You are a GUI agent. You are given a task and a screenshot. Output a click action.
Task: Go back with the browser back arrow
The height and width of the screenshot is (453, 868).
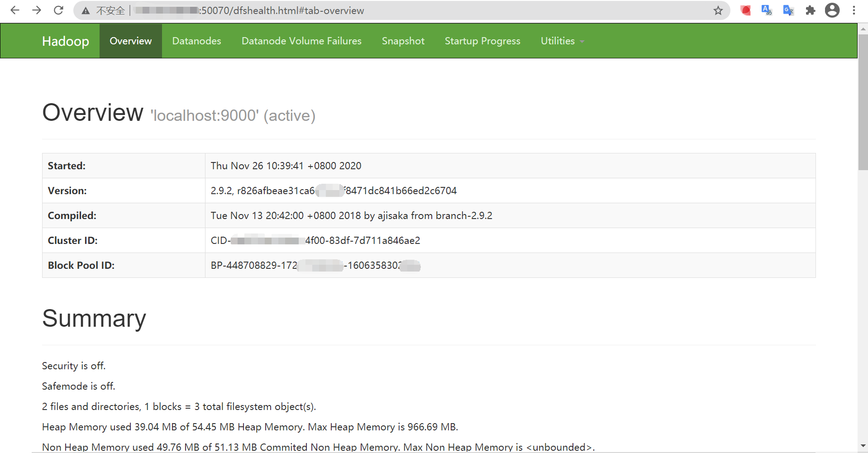[x=15, y=10]
